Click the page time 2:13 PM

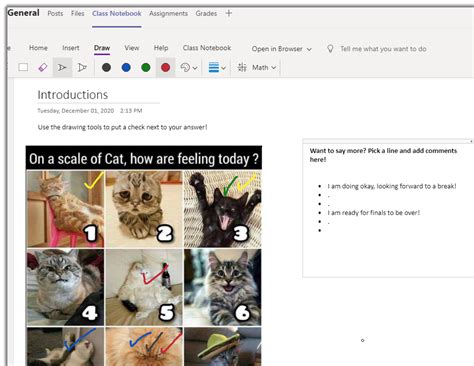tap(131, 111)
